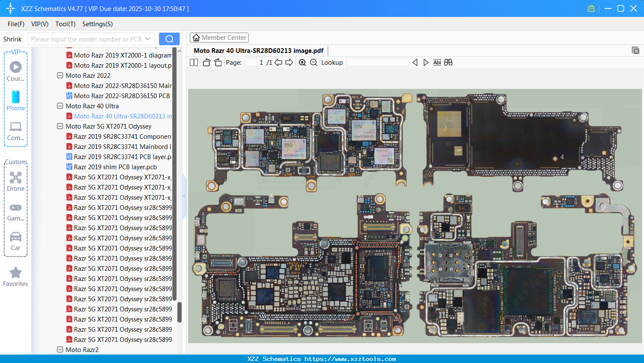This screenshot has height=363, width=644.
Task: Click the Abi whole-word match icon
Action: 437,63
